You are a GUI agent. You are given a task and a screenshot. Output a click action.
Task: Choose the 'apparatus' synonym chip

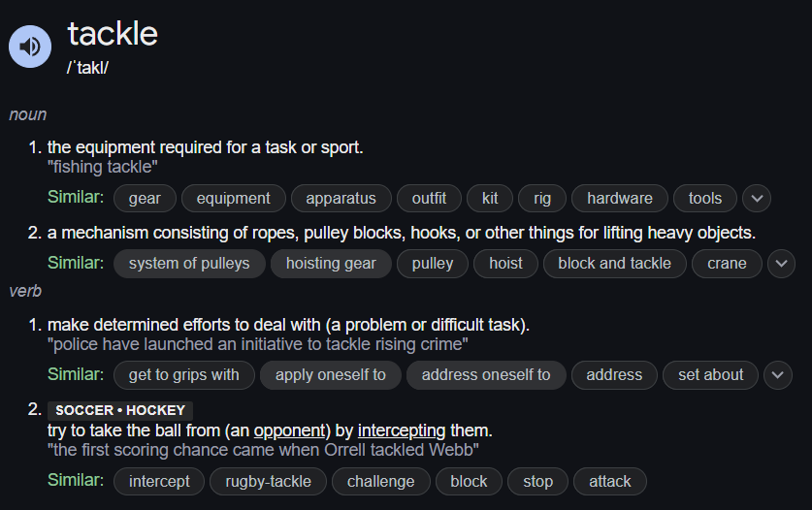click(x=341, y=199)
